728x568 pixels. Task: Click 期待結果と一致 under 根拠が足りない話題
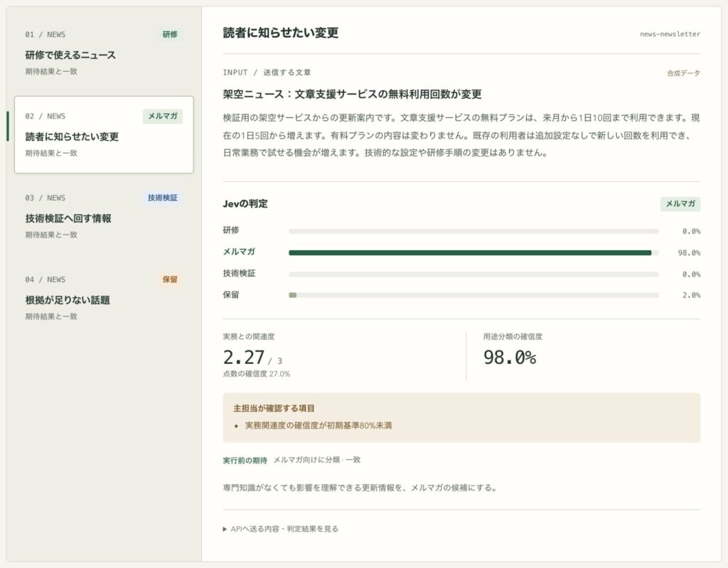coord(51,316)
